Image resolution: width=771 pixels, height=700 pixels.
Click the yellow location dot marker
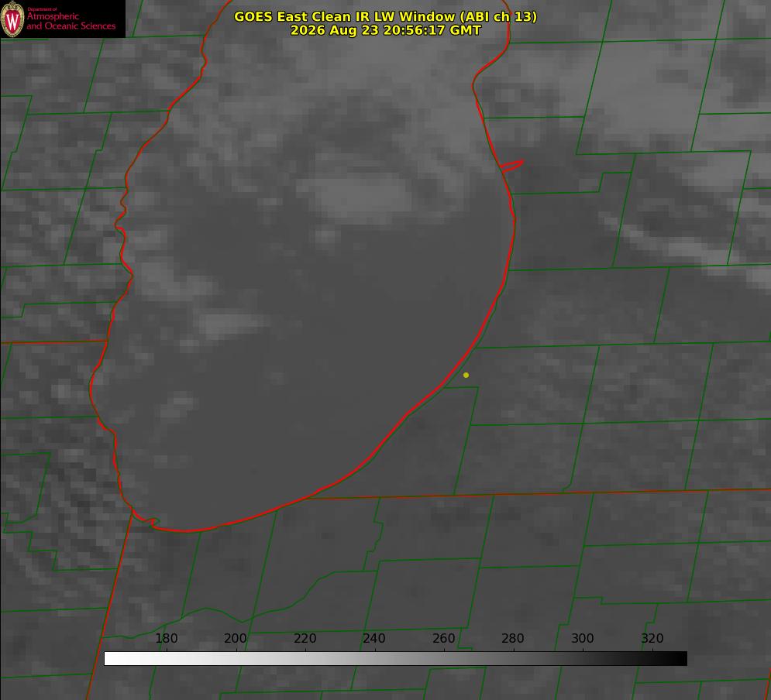click(466, 375)
